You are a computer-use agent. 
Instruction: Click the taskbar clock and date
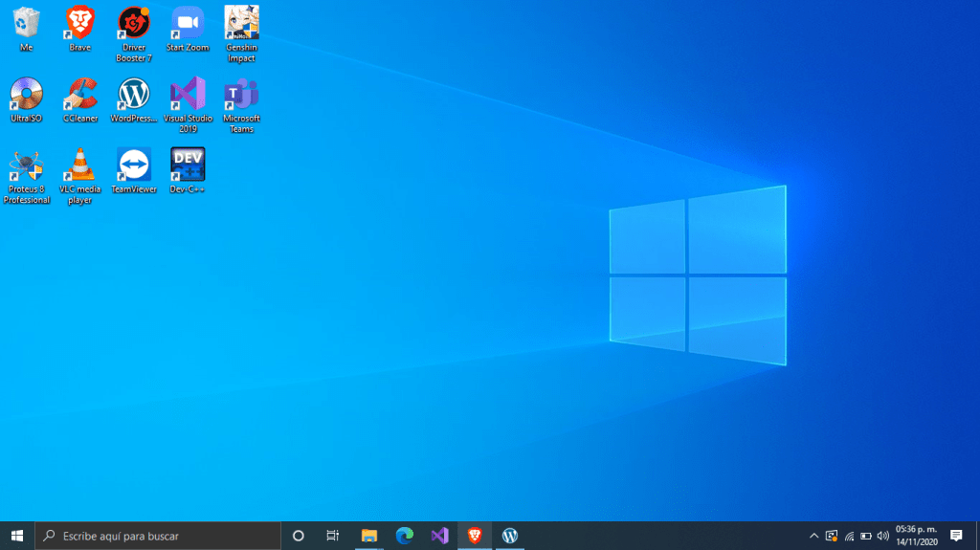tap(917, 536)
